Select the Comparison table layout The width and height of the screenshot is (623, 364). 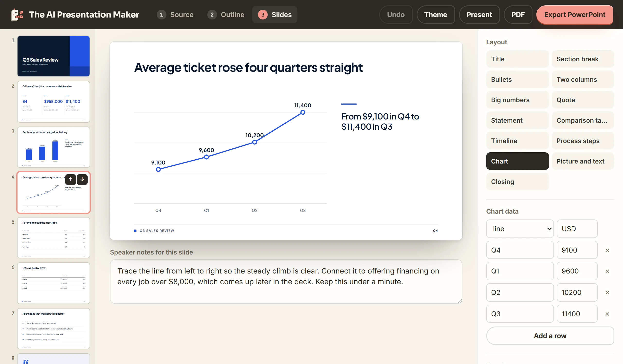583,120
